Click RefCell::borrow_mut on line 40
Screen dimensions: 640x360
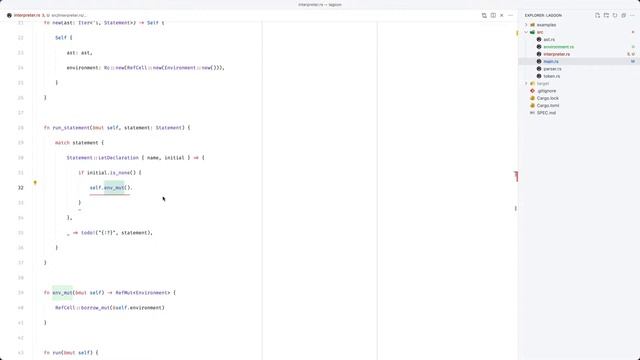(x=82, y=308)
